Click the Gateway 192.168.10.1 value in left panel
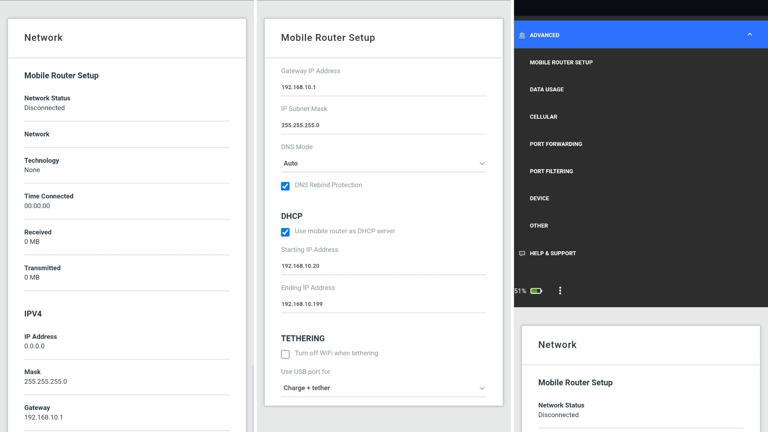768x432 pixels. 44,417
